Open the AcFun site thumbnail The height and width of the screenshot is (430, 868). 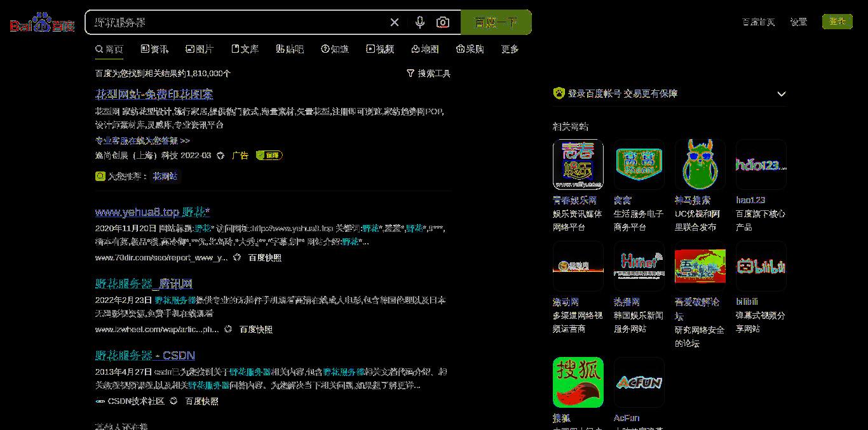pos(639,382)
